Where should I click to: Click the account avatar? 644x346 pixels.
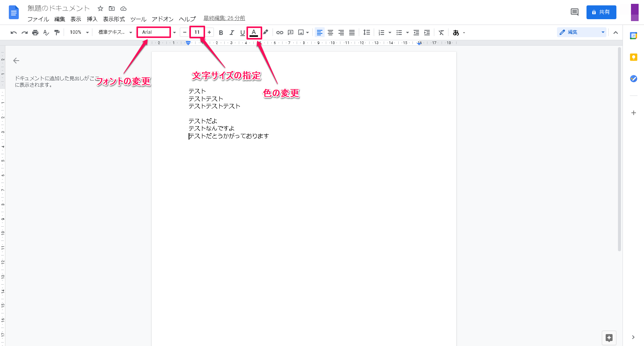click(x=635, y=12)
